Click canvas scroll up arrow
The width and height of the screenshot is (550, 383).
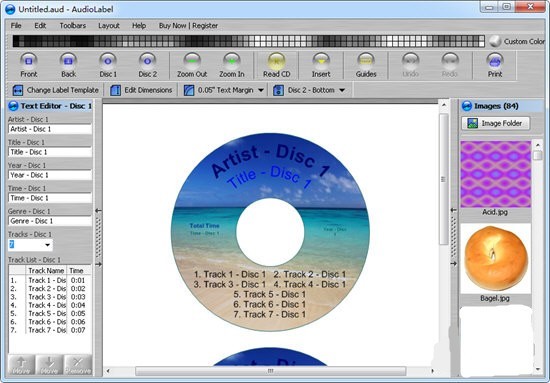(444, 105)
